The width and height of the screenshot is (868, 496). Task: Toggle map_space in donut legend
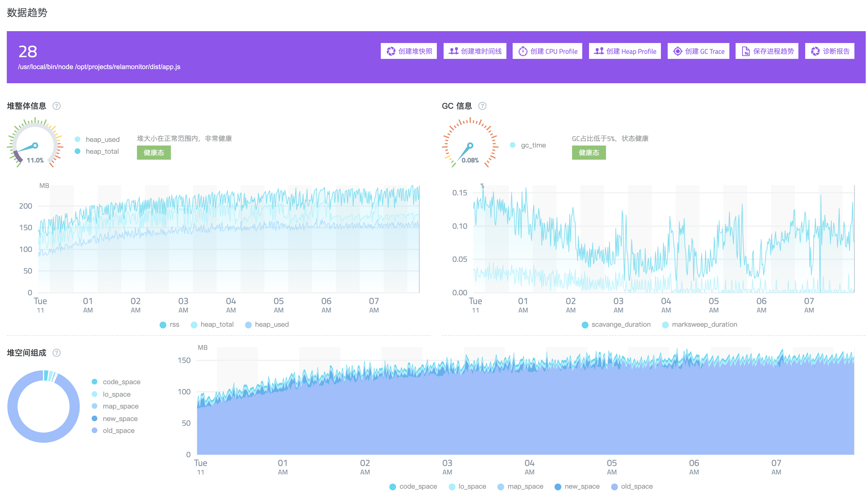(x=115, y=406)
